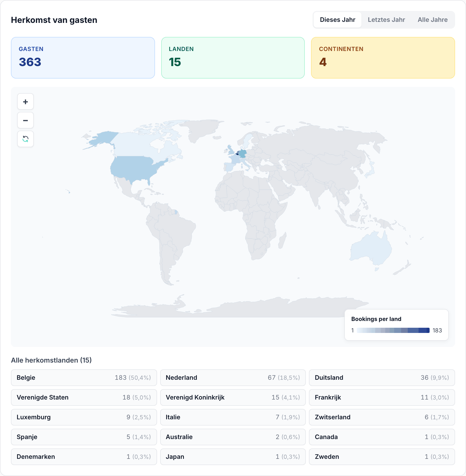This screenshot has height=476, width=466.
Task: Zoom in on the map with plus button
Action: click(x=25, y=102)
